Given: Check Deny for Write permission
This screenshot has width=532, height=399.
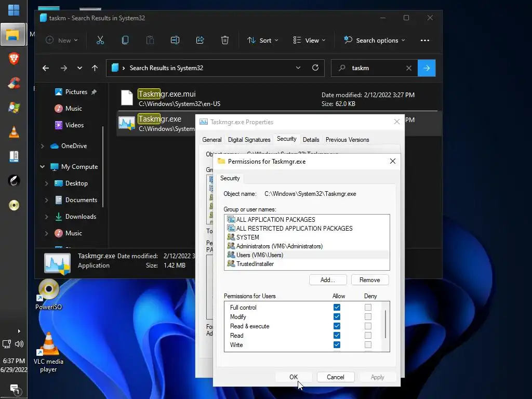Looking at the screenshot, I should point(368,345).
